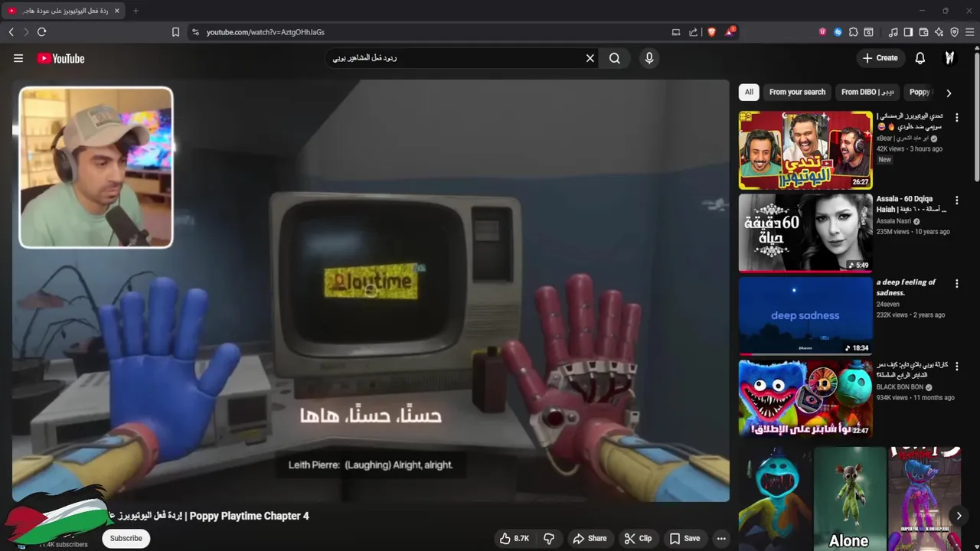Open the browser main menu

[x=969, y=32]
